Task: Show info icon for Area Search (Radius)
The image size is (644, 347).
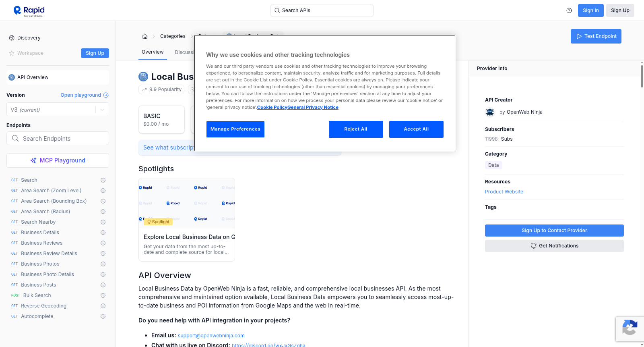Action: [103, 212]
